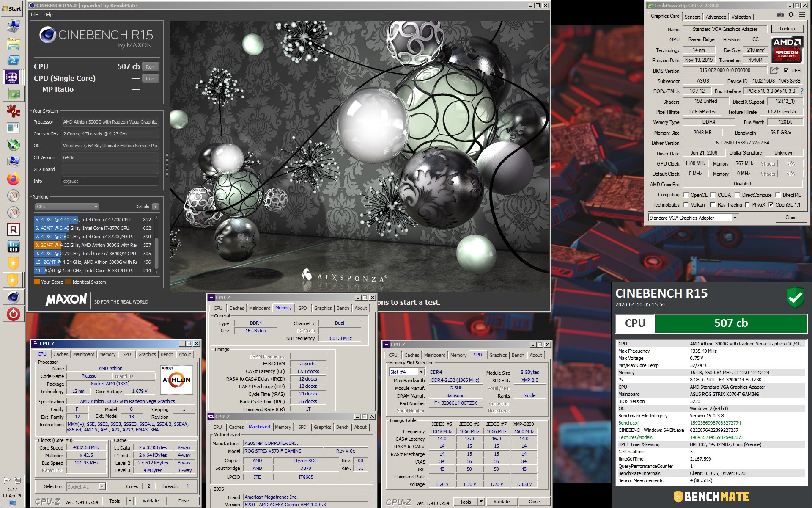Open the Slot #4 memory slot dropdown

click(421, 372)
